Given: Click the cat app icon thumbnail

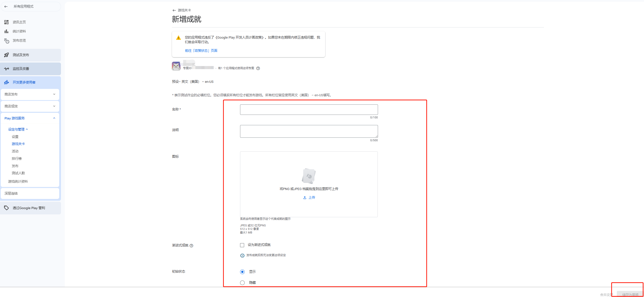Looking at the screenshot, I should (176, 66).
